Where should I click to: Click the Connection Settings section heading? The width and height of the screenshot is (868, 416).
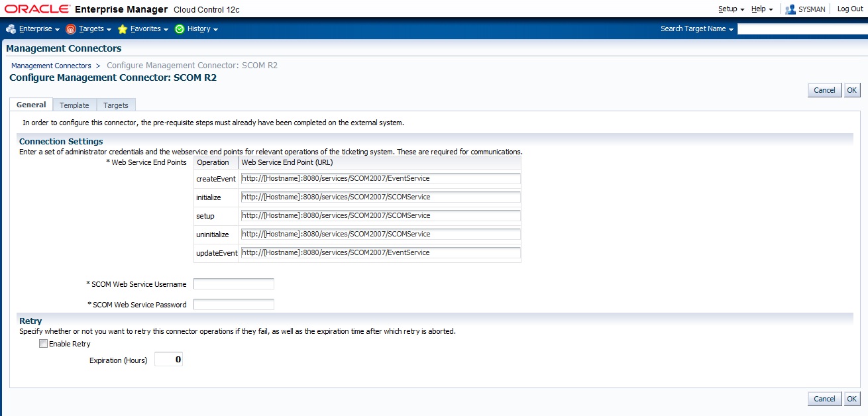(x=61, y=142)
